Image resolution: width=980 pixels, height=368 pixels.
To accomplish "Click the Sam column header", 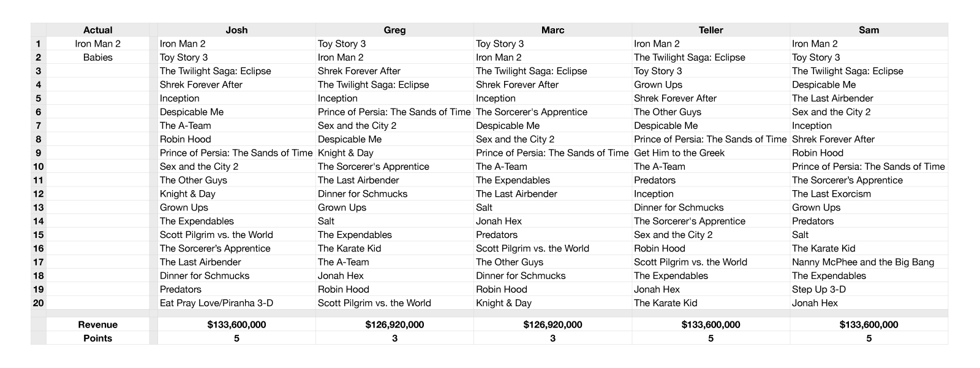I will pos(869,30).
